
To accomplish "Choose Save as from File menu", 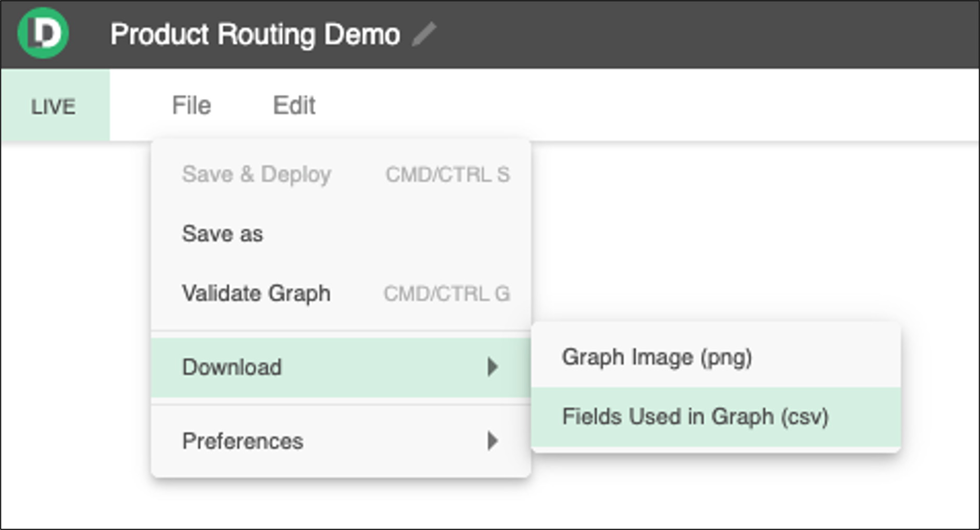I will click(341, 234).
